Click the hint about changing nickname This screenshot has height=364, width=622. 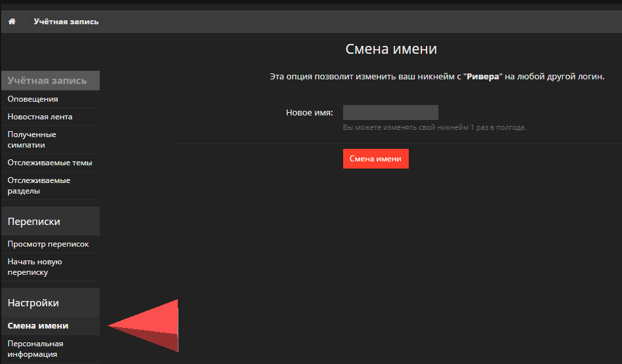tap(434, 128)
